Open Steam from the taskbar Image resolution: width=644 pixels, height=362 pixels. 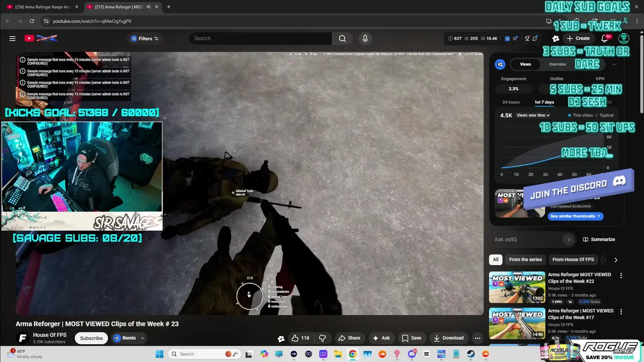pos(471,354)
